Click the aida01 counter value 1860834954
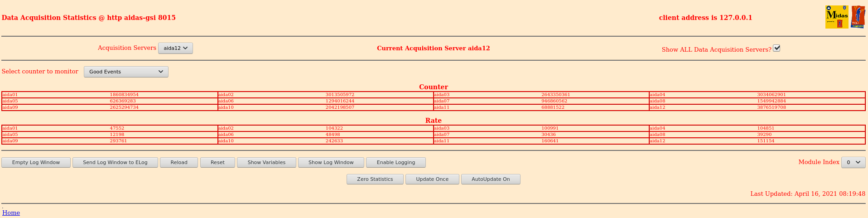This screenshot has height=218, width=868. point(124,95)
